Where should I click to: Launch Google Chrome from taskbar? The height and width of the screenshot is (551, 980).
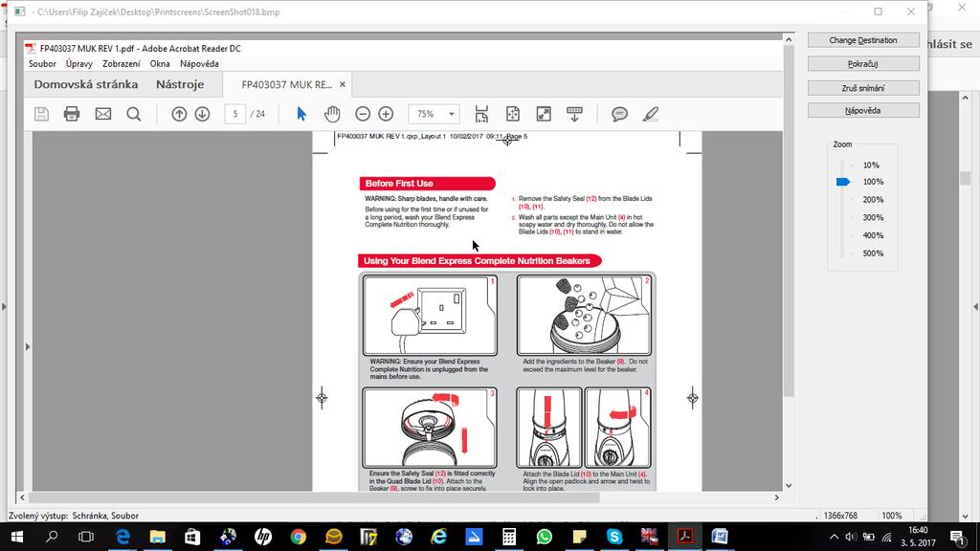[x=299, y=537]
